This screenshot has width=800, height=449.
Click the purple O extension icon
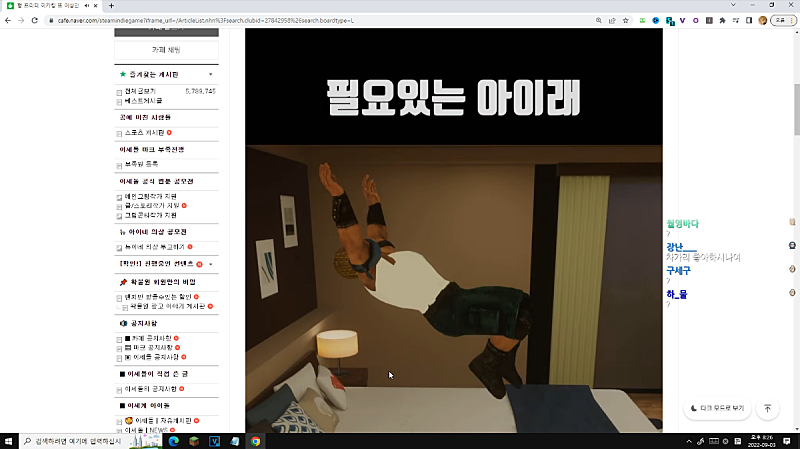(x=695, y=20)
